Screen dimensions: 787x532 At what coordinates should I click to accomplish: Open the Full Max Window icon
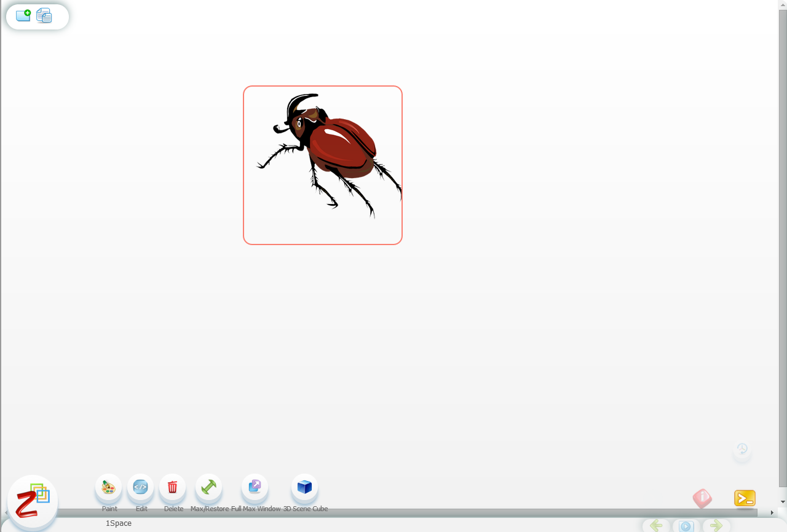[255, 488]
